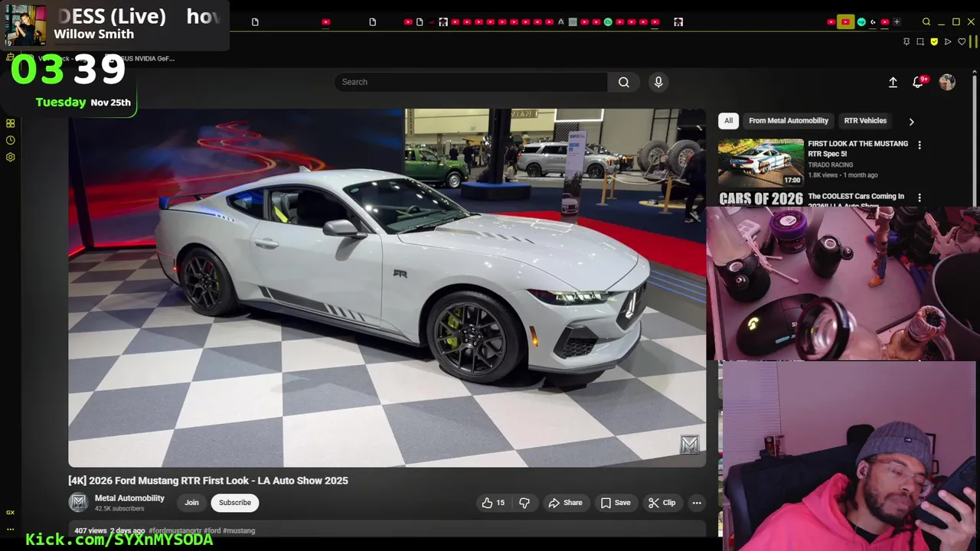
Task: Click the Metal Automobility watermark in player
Action: 690,445
